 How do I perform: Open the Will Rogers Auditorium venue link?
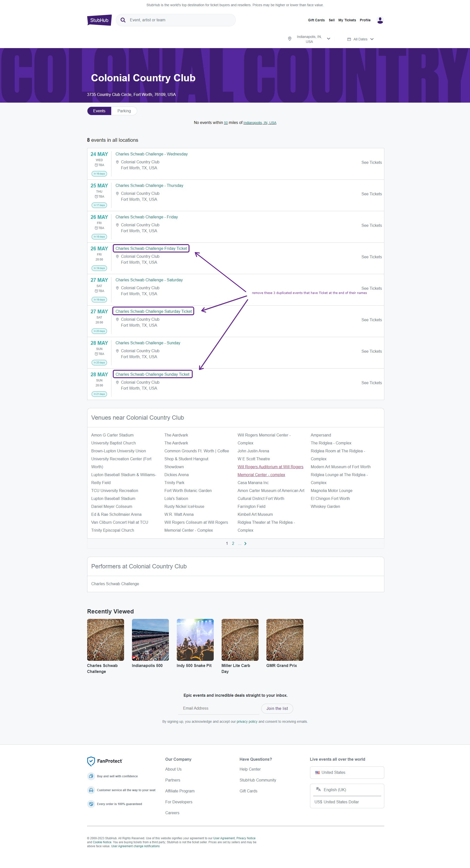click(x=270, y=471)
